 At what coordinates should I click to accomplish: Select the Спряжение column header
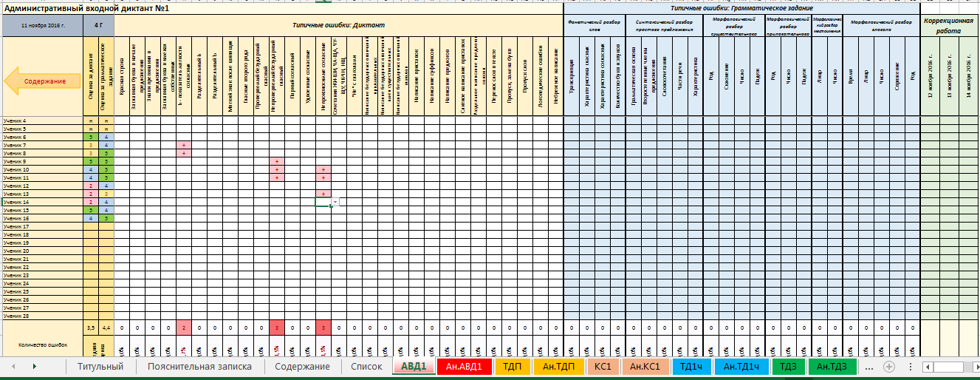[x=897, y=78]
